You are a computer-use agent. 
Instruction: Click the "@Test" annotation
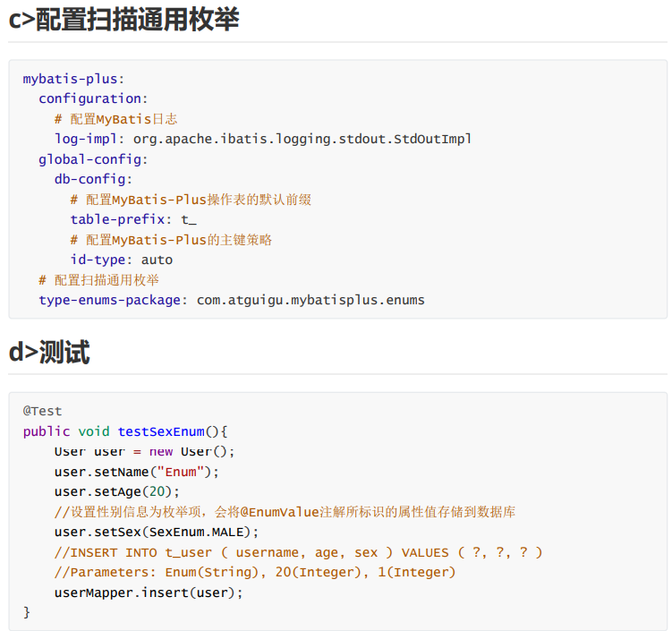[x=43, y=411]
